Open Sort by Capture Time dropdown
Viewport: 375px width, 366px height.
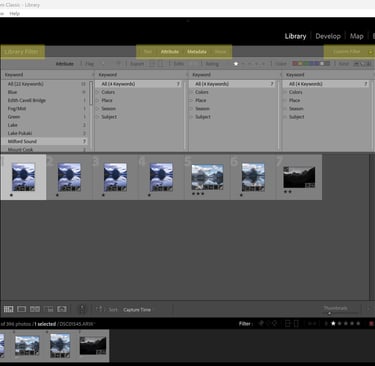(x=137, y=310)
